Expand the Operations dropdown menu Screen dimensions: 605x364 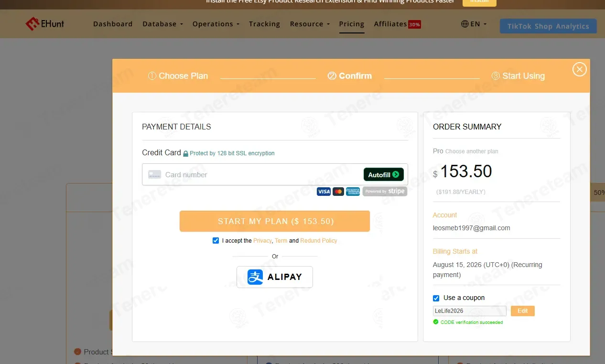pos(216,24)
